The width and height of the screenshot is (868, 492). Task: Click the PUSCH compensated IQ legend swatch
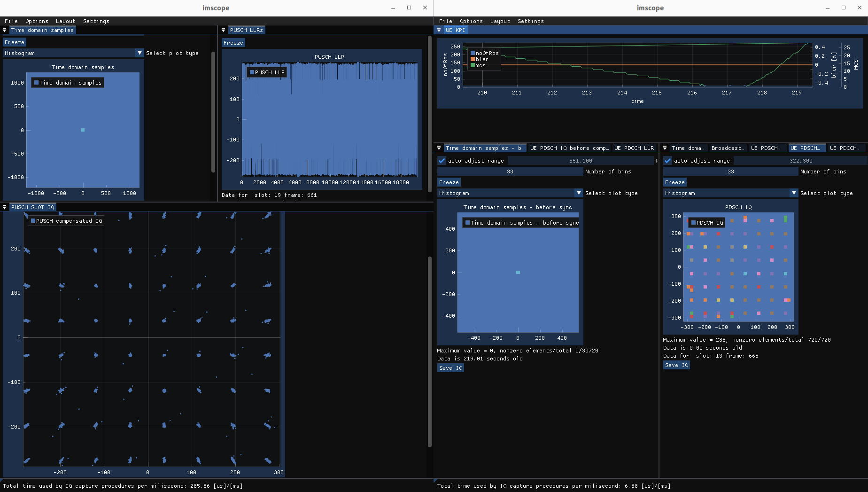click(x=33, y=220)
